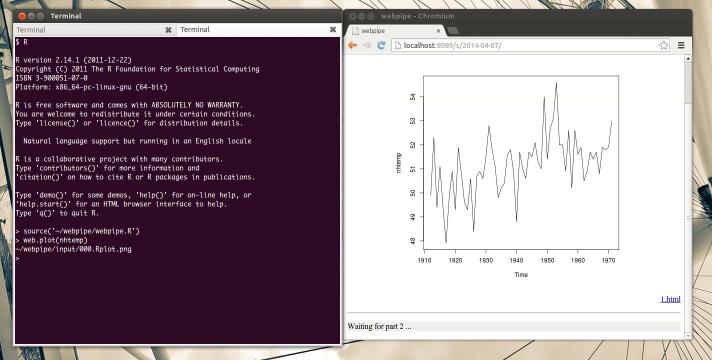Maximize the Terminal window
This screenshot has width=712, height=360.
coord(40,16)
